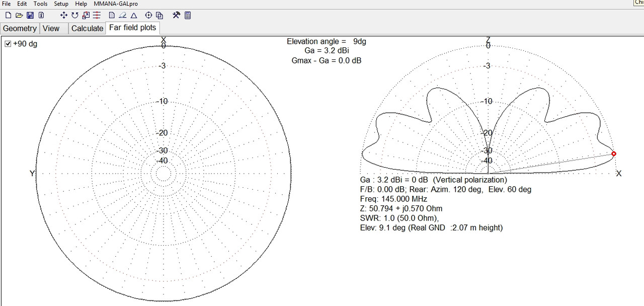Click the New file icon
Image resolution: width=644 pixels, height=306 pixels.
coord(8,16)
